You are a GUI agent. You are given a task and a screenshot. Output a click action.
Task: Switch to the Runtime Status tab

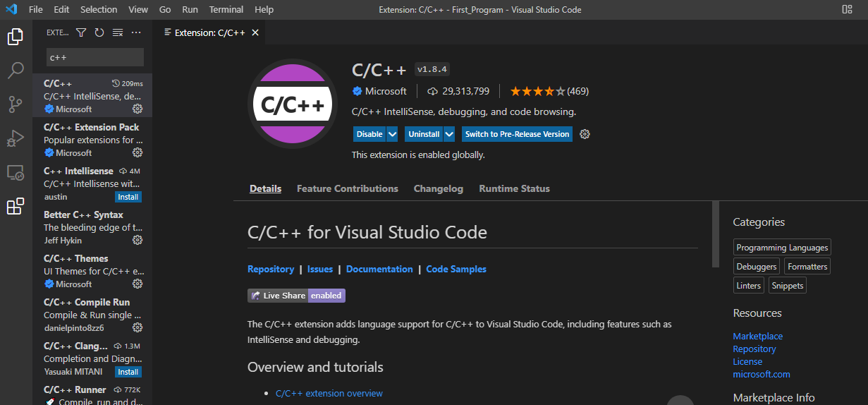coord(515,188)
